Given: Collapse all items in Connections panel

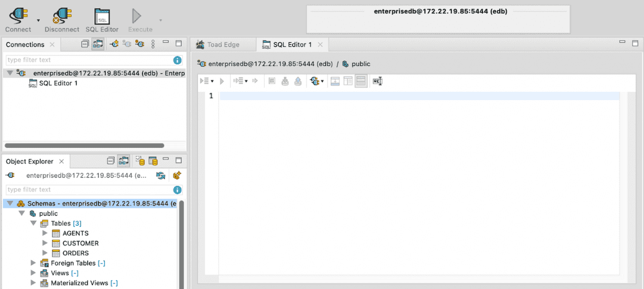Looking at the screenshot, I should [x=85, y=44].
